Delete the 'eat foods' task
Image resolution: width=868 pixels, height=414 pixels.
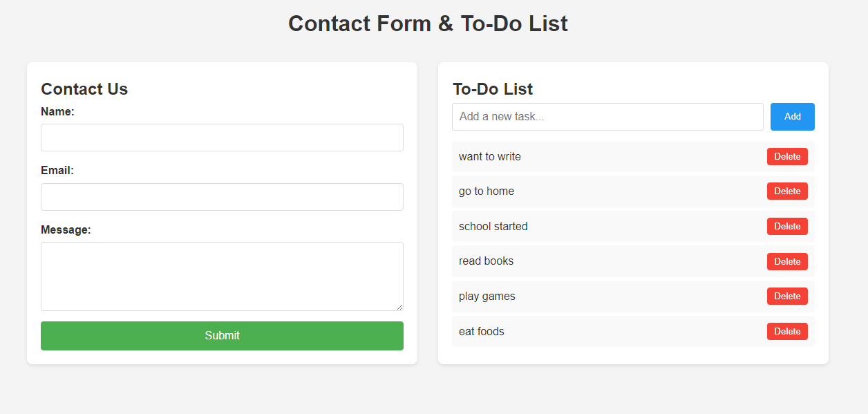click(787, 332)
